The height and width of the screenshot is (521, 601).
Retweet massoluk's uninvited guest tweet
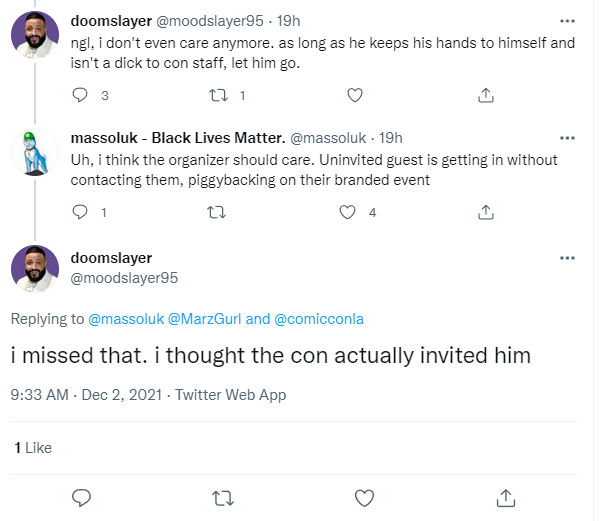217,212
